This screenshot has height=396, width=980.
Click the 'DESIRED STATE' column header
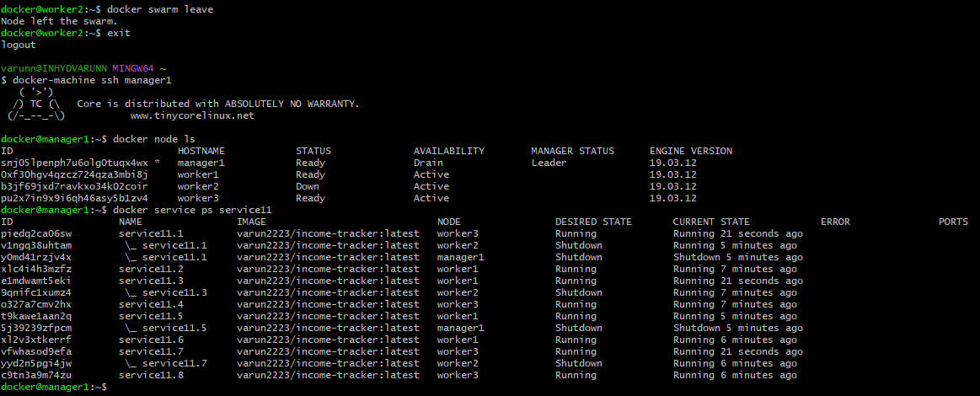click(x=593, y=222)
